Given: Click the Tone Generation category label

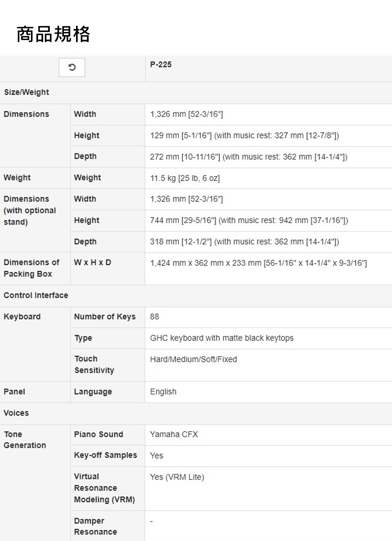Looking at the screenshot, I should pyautogui.click(x=25, y=440).
